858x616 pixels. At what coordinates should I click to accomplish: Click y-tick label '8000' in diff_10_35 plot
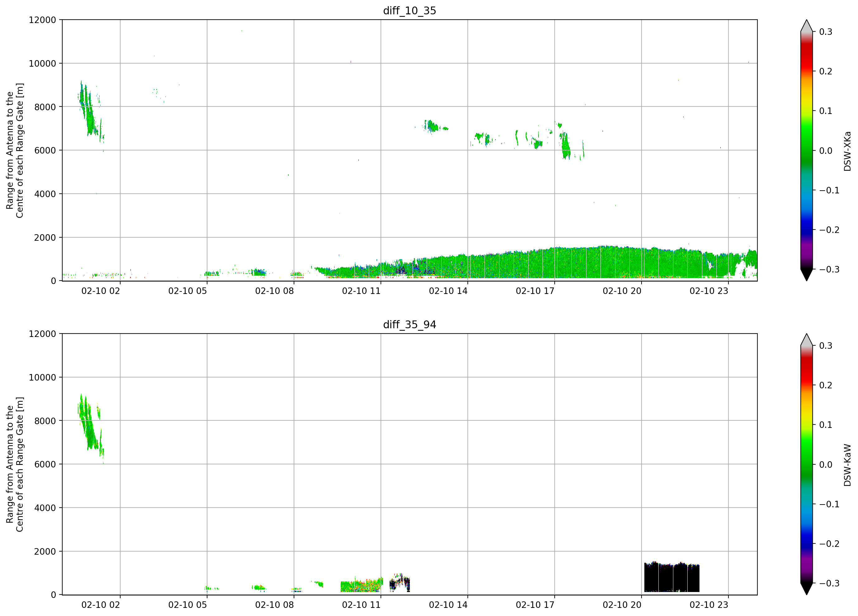(45, 107)
